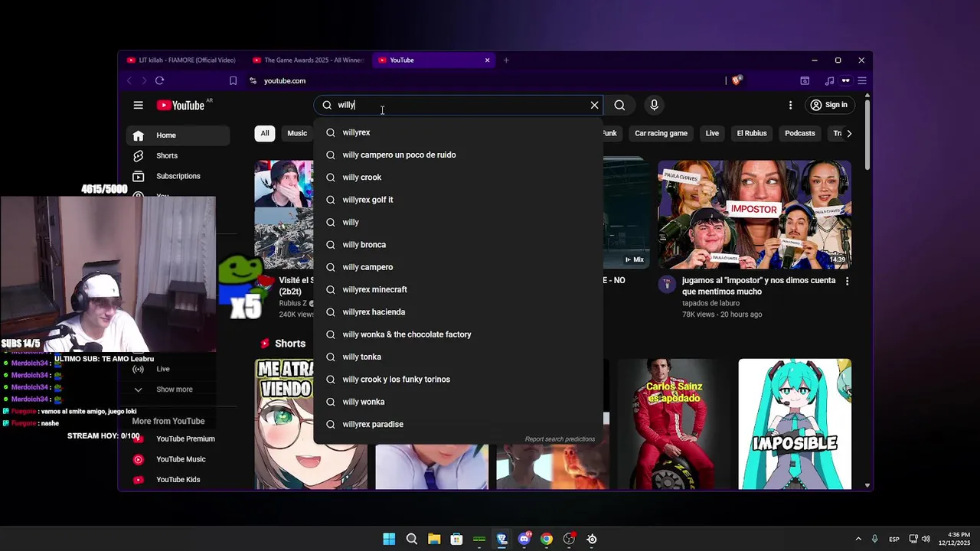Open the IMPOSTOR video thumbnail
980x551 pixels.
click(x=754, y=214)
